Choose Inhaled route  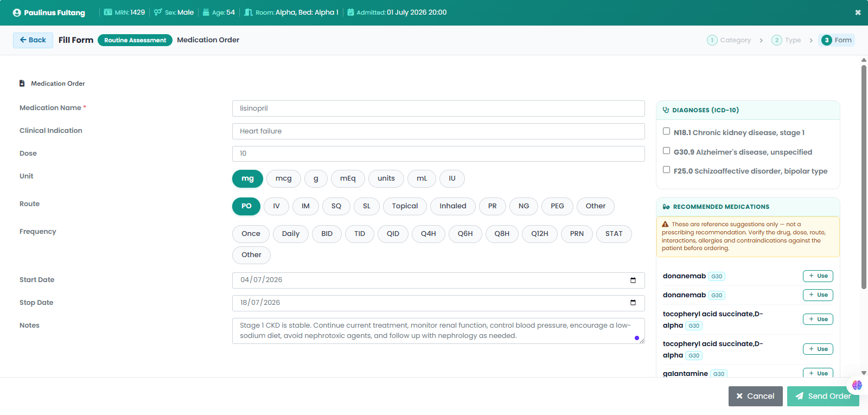click(x=453, y=206)
